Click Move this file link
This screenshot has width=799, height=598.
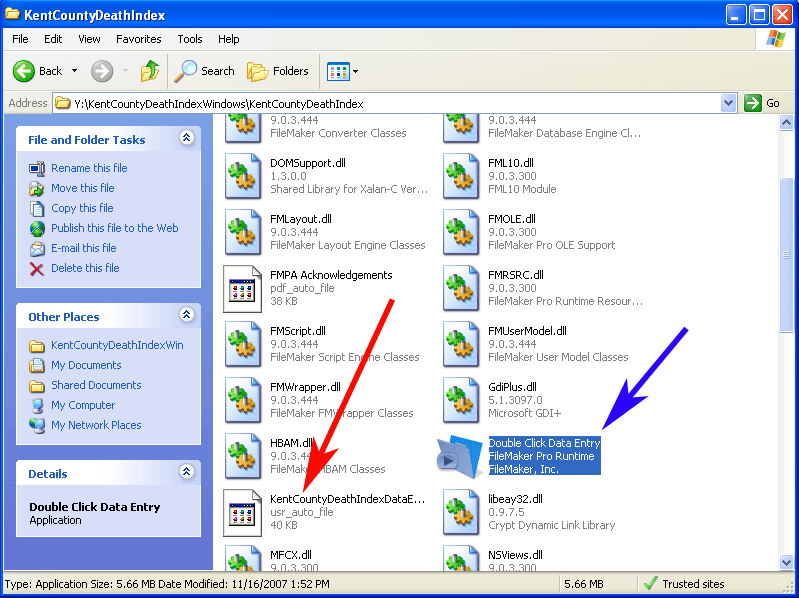tap(83, 188)
